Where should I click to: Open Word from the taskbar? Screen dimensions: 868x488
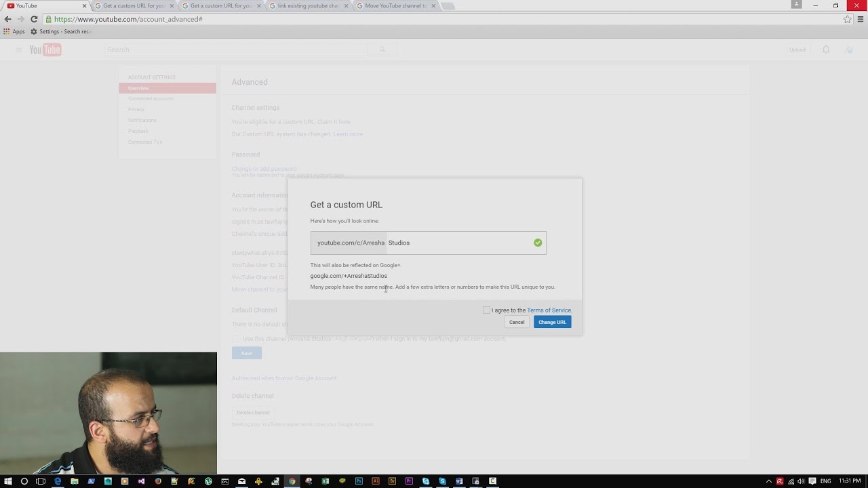point(459,481)
